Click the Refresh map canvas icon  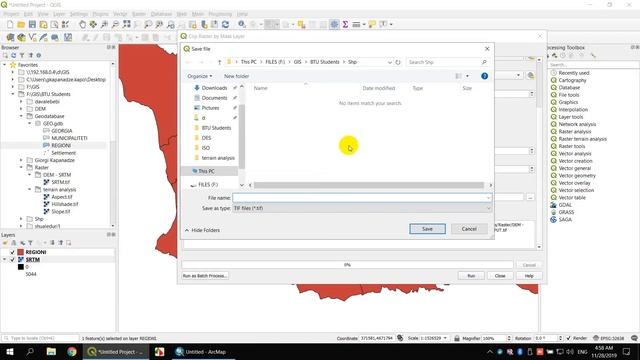click(x=225, y=24)
